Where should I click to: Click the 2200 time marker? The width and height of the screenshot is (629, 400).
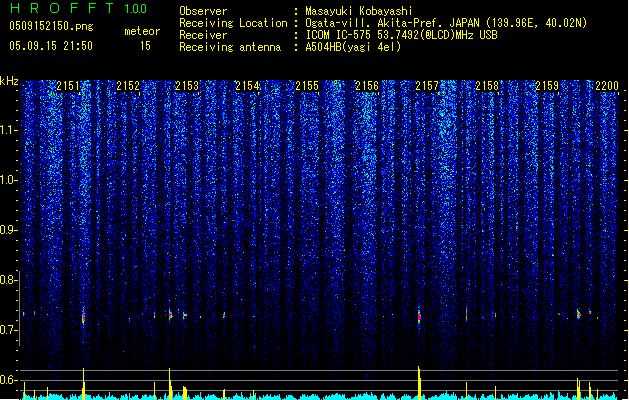click(607, 85)
